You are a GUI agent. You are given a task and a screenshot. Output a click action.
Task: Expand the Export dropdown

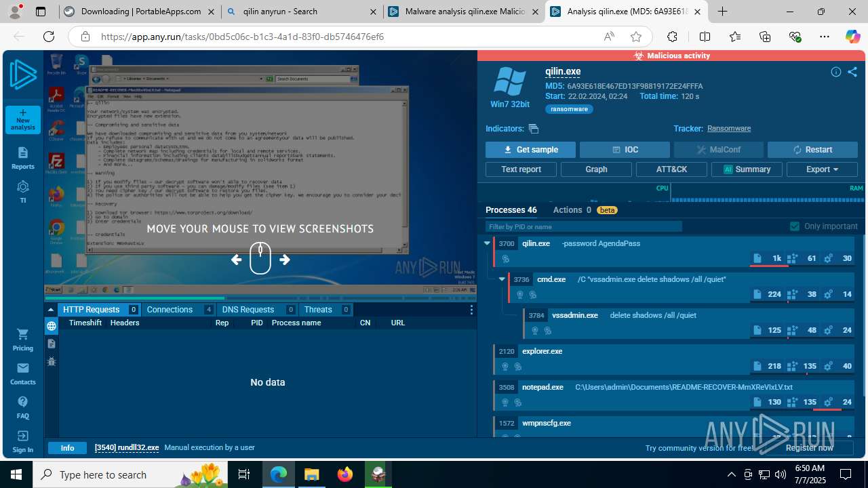(x=822, y=169)
